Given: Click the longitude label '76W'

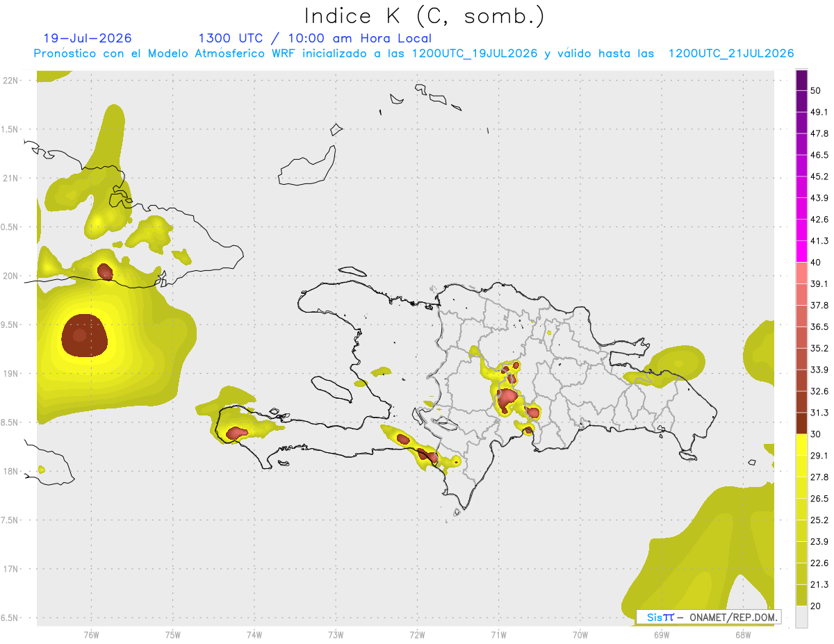Looking at the screenshot, I should (x=91, y=634).
